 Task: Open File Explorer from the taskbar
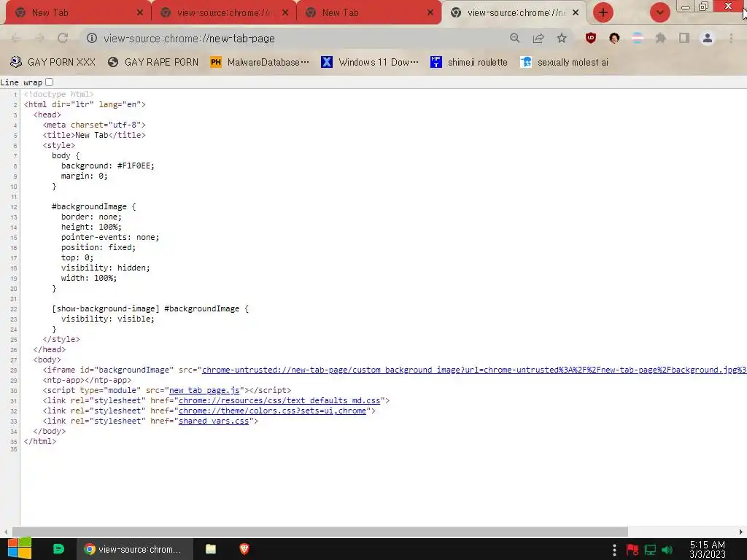[x=211, y=549]
